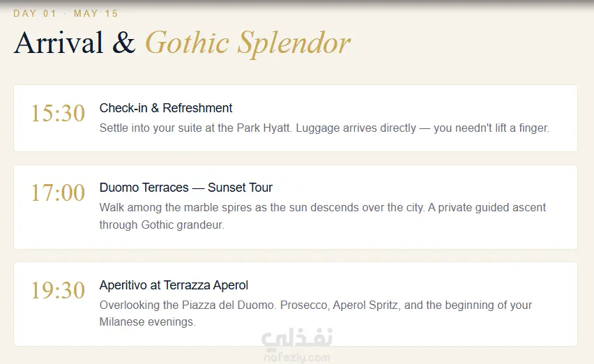The height and width of the screenshot is (364, 594).
Task: Select the Sunset Tour itinerary card
Action: [296, 207]
